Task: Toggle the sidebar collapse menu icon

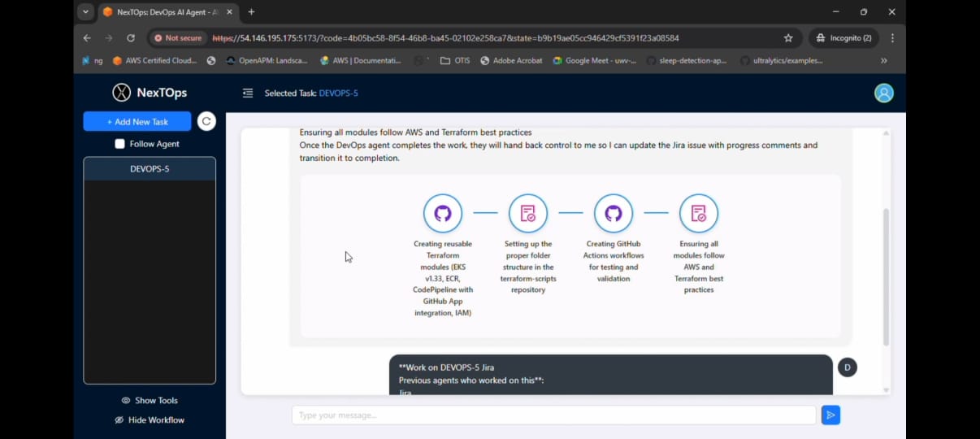Action: coord(248,93)
